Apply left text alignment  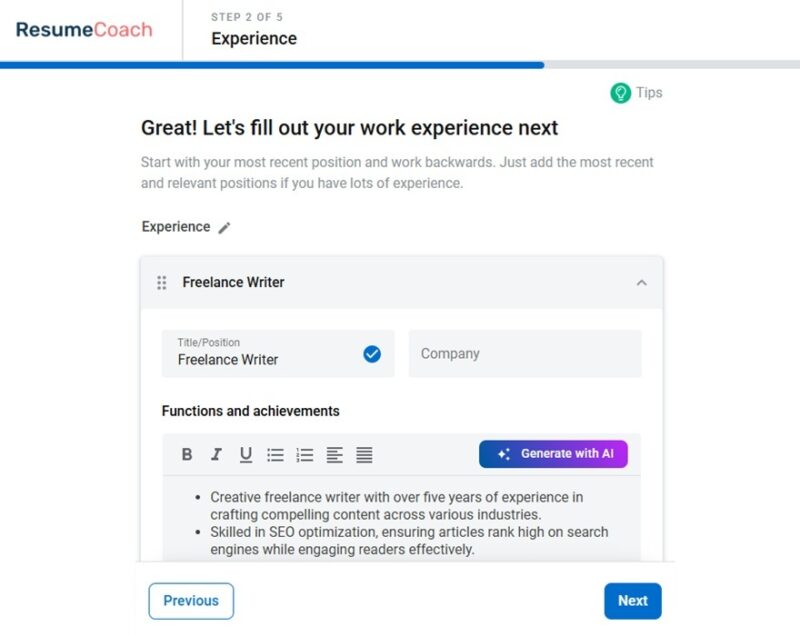pyautogui.click(x=336, y=454)
